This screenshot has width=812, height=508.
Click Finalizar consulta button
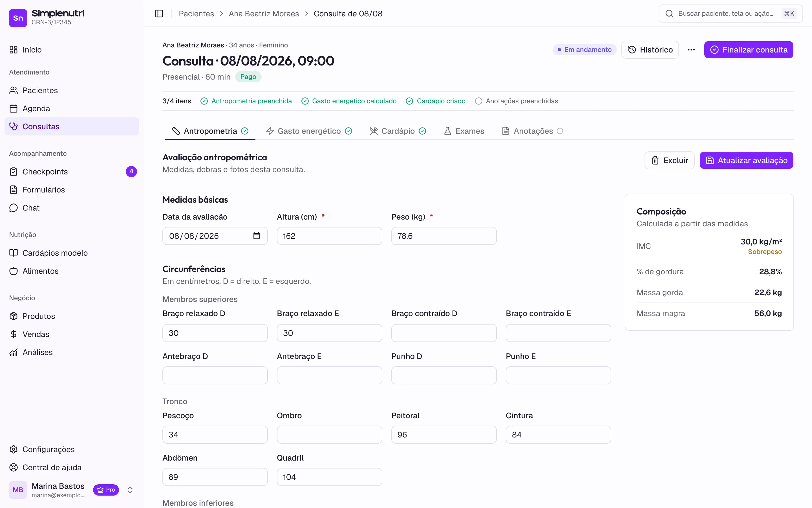point(749,50)
